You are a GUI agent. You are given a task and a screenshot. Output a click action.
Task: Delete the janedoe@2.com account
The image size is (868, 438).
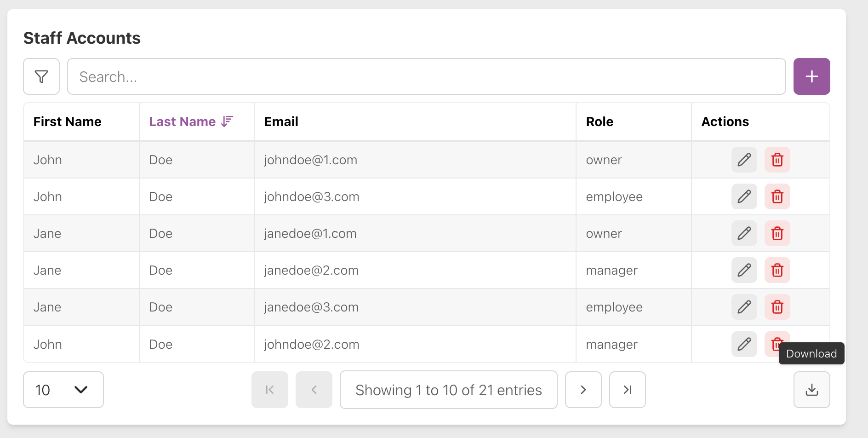(x=777, y=270)
